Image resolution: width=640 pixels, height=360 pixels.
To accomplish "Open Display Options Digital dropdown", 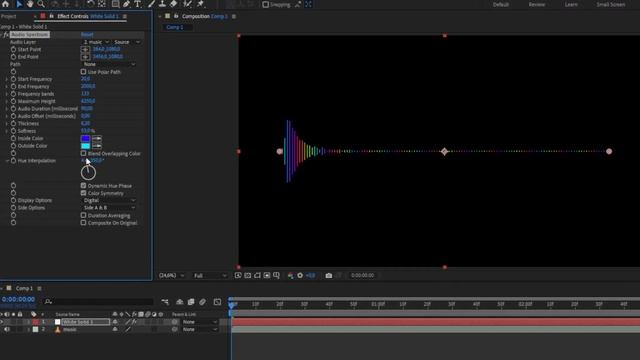I will click(109, 200).
